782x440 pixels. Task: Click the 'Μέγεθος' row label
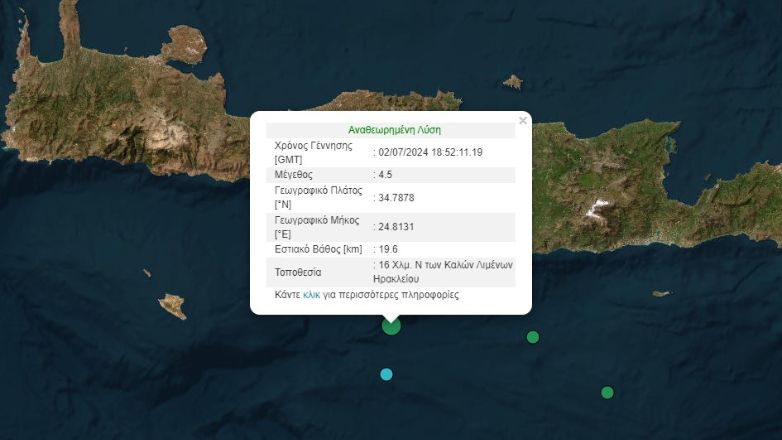click(293, 174)
